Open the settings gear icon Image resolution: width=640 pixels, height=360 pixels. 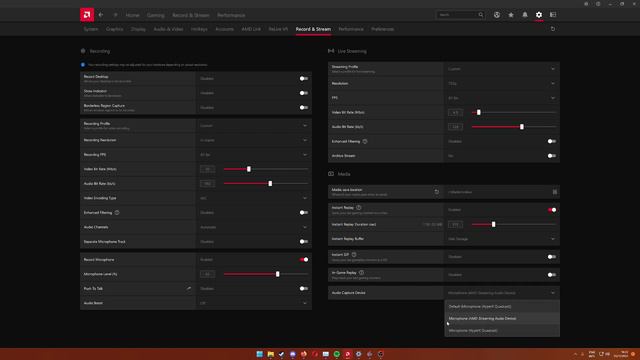click(539, 15)
